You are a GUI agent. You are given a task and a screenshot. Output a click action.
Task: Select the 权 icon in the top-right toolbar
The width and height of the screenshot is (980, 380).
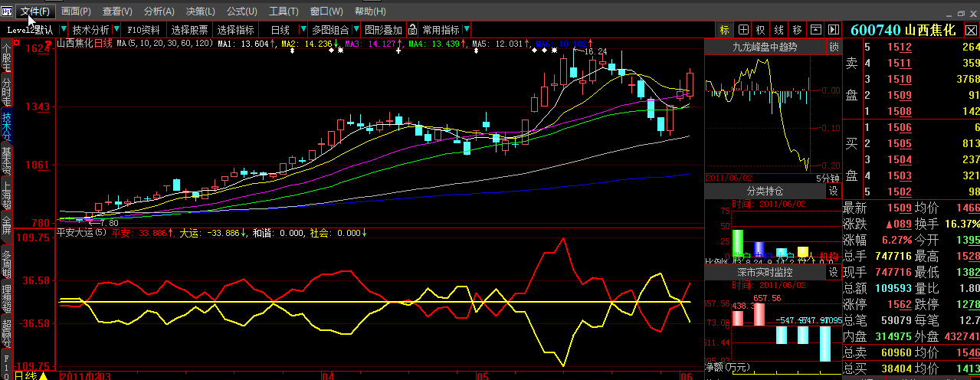761,30
